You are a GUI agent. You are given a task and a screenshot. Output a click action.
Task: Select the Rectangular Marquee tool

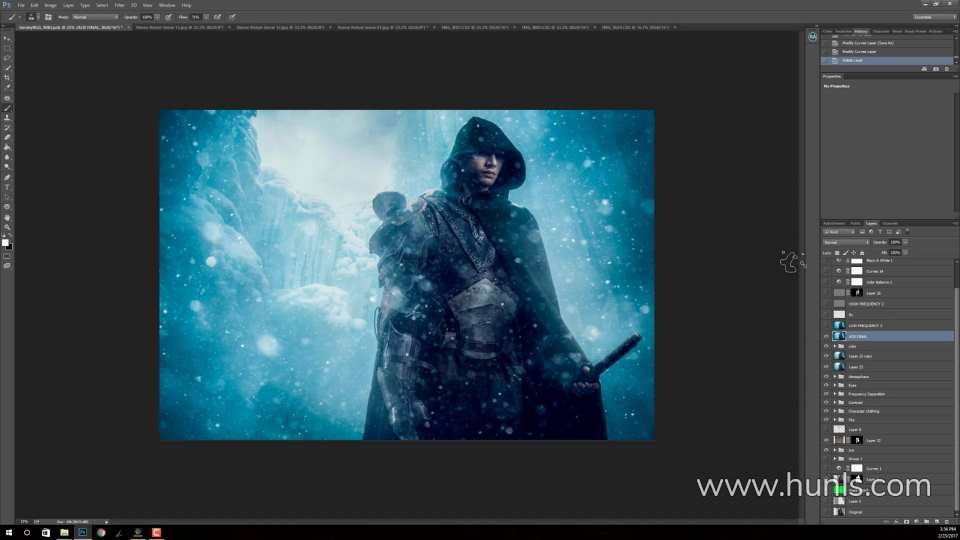[x=7, y=48]
